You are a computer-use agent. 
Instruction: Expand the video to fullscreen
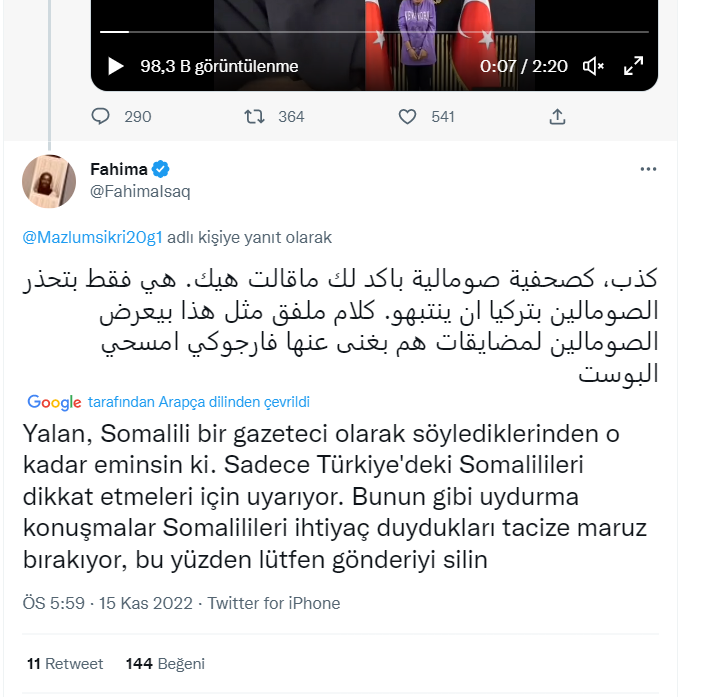pos(634,66)
